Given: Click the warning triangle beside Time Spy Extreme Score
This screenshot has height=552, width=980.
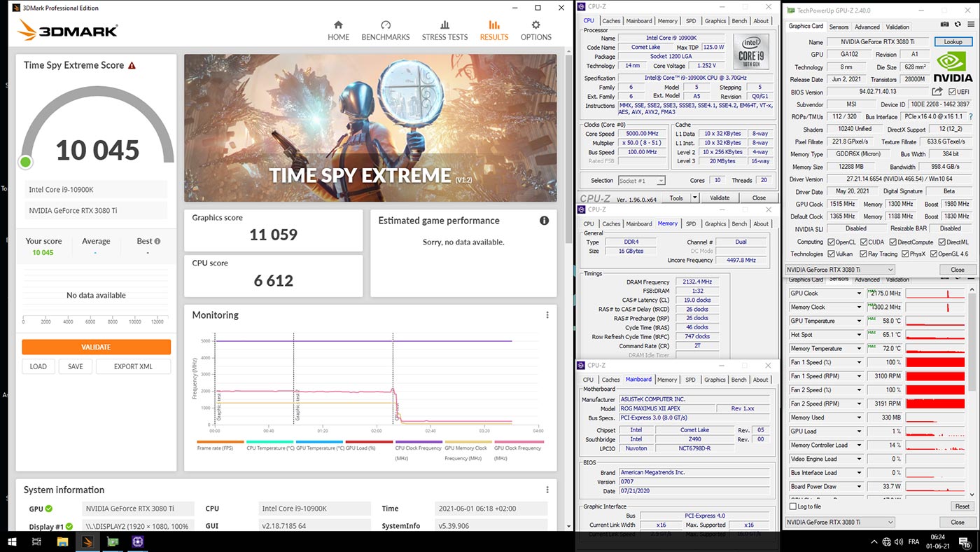Looking at the screenshot, I should click(132, 65).
